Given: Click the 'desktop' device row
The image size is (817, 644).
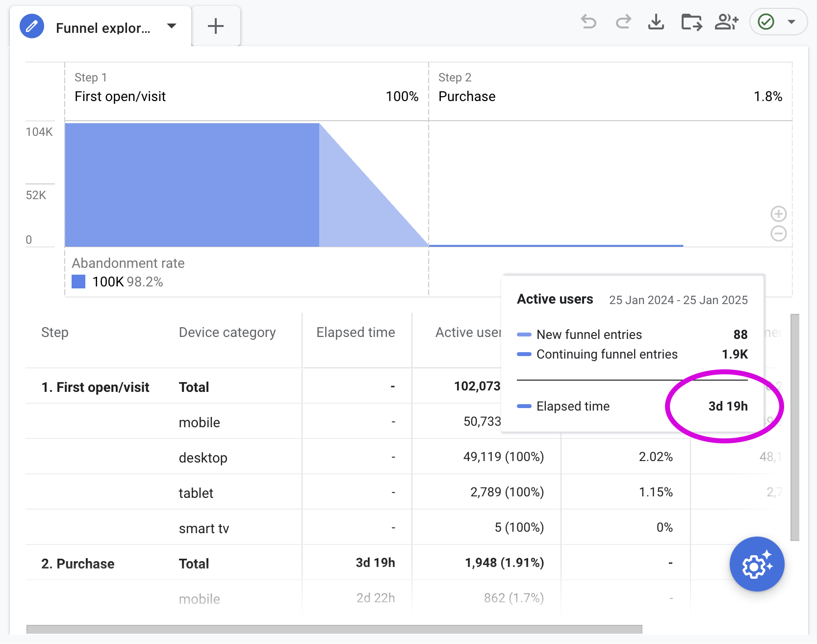Looking at the screenshot, I should 203,458.
